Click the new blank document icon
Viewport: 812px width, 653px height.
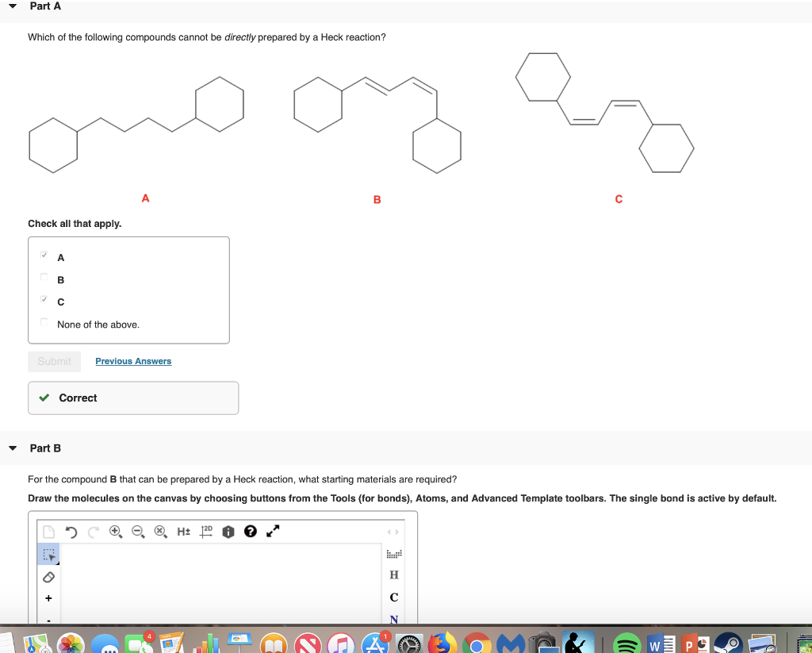[x=48, y=532]
